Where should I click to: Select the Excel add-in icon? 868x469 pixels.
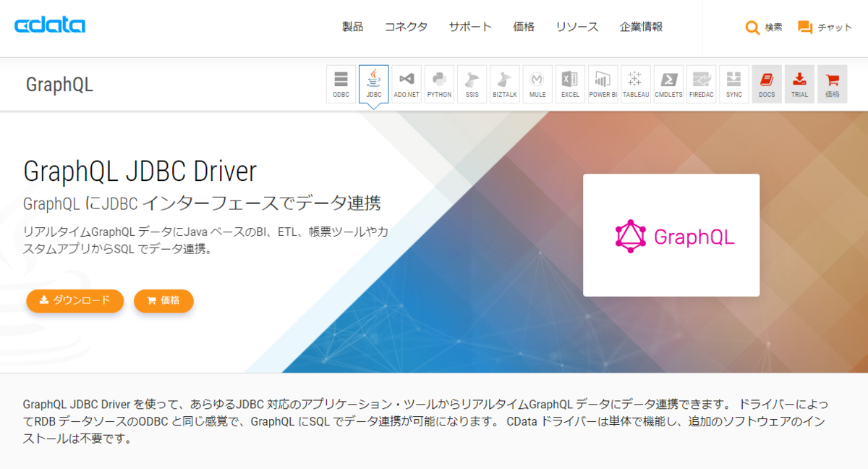point(570,84)
